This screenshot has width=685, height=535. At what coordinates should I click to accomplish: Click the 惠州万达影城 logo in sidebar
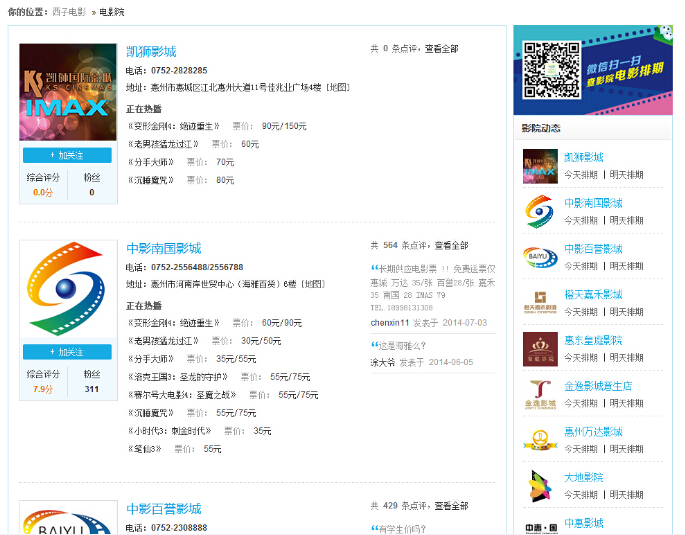[x=540, y=441]
